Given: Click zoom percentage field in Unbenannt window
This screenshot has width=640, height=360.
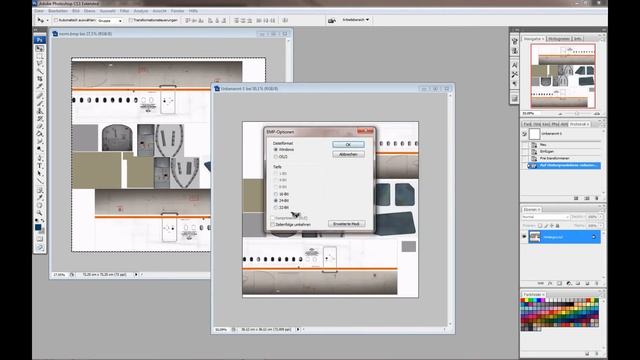Looking at the screenshot, I should point(221,329).
